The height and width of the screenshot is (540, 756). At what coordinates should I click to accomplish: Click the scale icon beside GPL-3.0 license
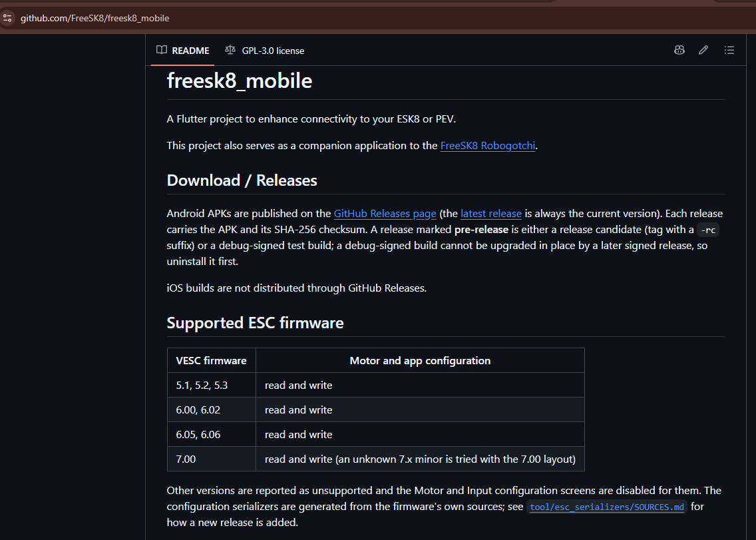click(x=230, y=50)
